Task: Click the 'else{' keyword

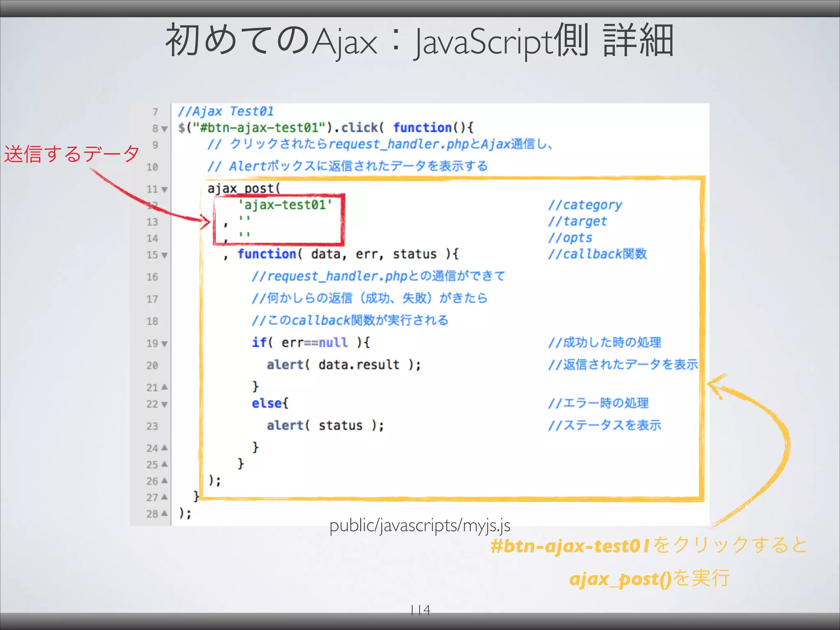Action: pos(270,403)
